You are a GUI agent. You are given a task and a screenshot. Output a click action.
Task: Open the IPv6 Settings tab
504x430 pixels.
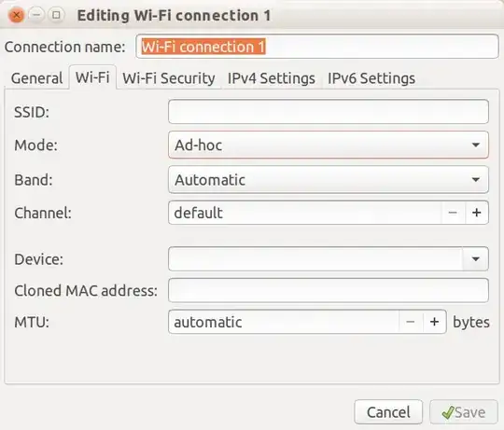(x=371, y=78)
